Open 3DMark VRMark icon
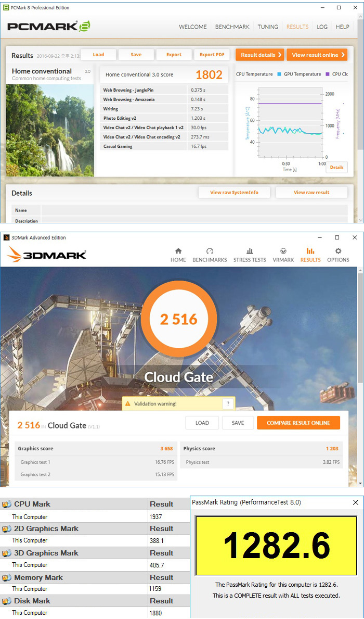Viewport: 364px width, 619px height. point(283,251)
